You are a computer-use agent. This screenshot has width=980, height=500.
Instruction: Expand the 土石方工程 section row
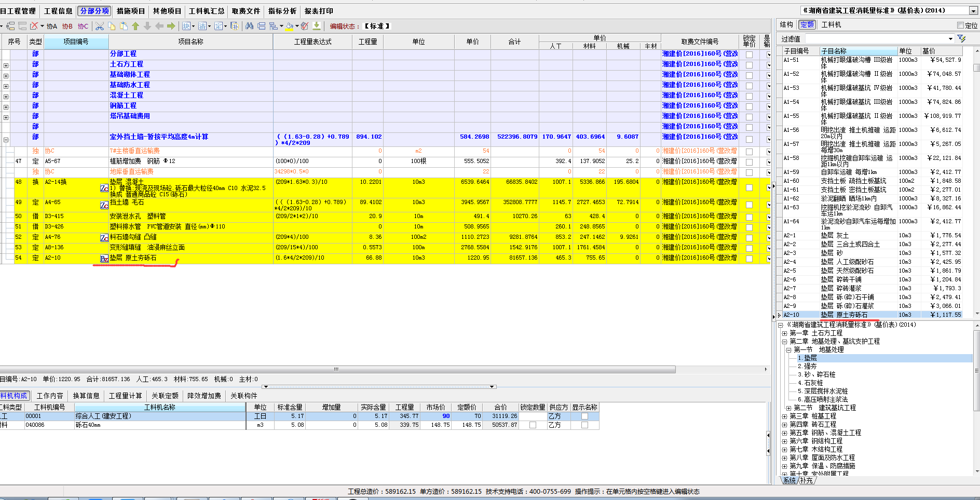(6, 65)
